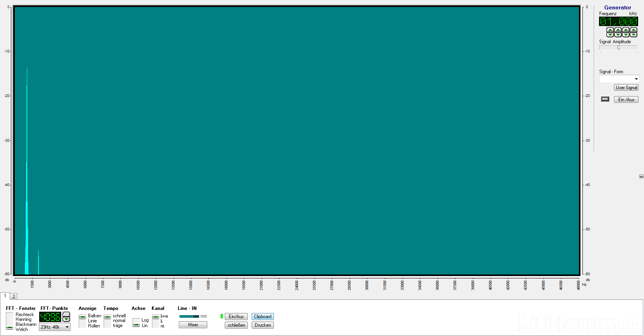The height and width of the screenshot is (336, 644).
Task: Select the Hanning window option
Action: [x=23, y=319]
